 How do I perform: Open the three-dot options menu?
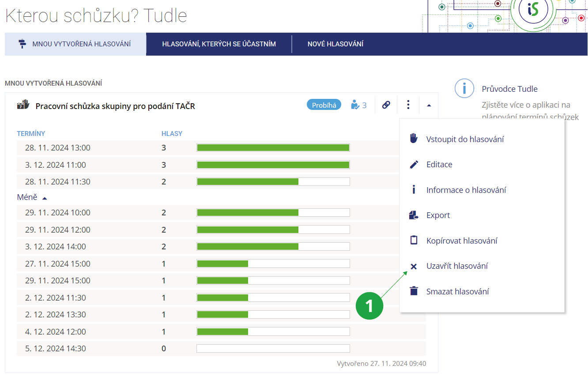pyautogui.click(x=408, y=105)
